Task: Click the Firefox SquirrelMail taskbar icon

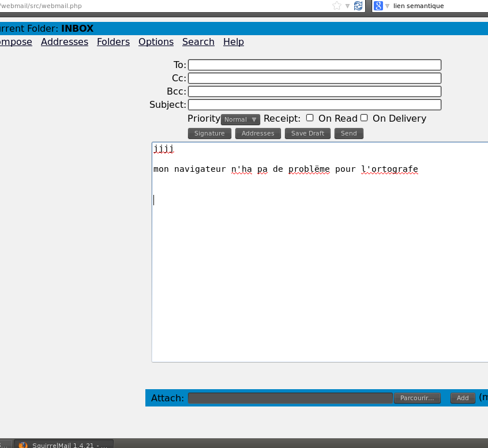Action: [22, 445]
